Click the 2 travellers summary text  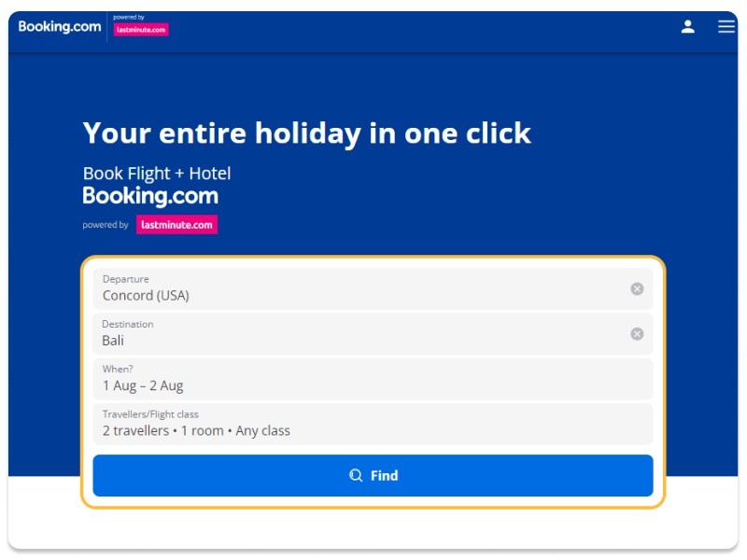coord(134,430)
